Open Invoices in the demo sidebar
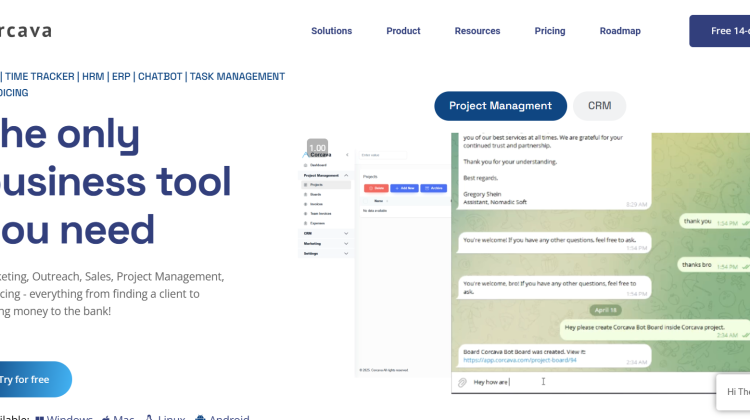Screen dimensions: 750x420 pyautogui.click(x=314, y=204)
